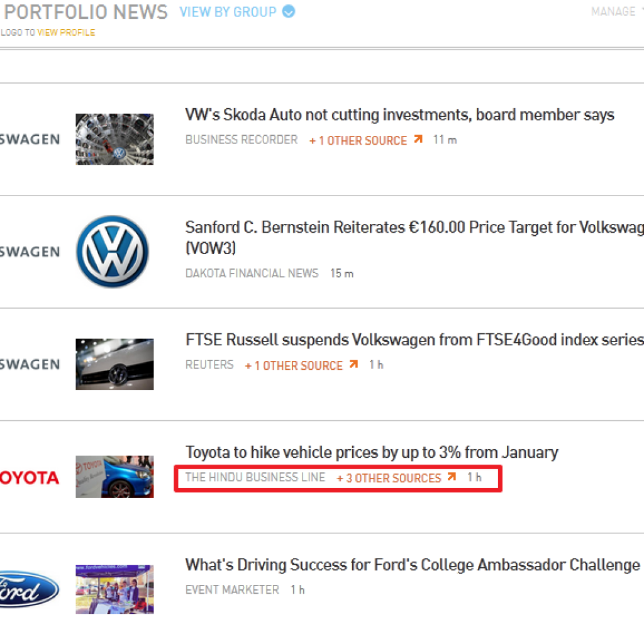This screenshot has height=644, width=644.
Task: Click the 15 m timestamp
Action: click(341, 274)
